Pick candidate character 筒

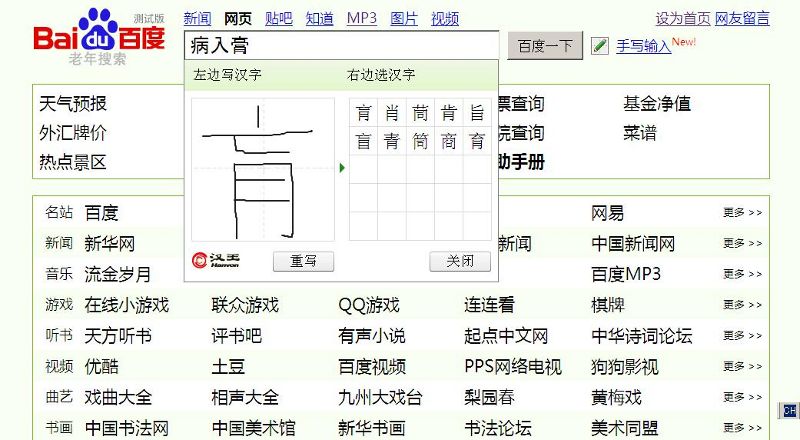[x=420, y=141]
